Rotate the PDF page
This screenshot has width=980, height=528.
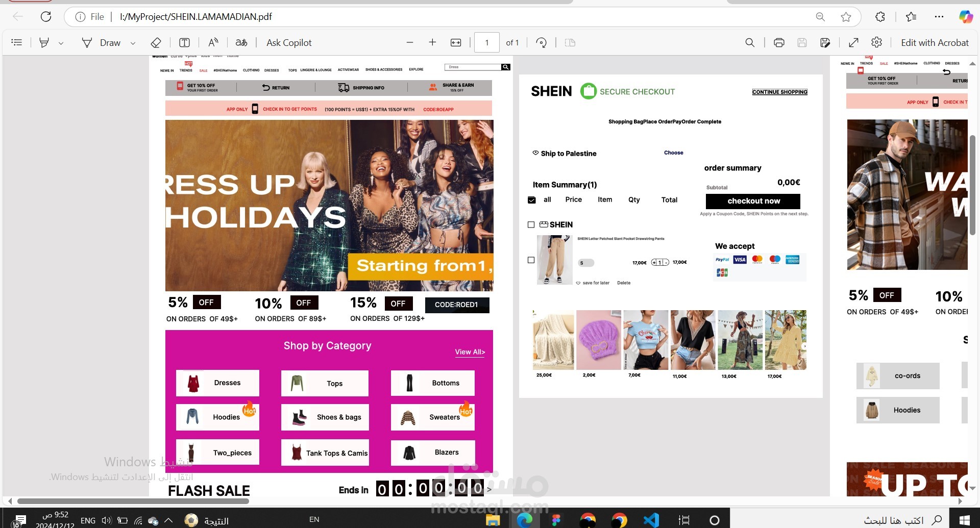pos(542,43)
